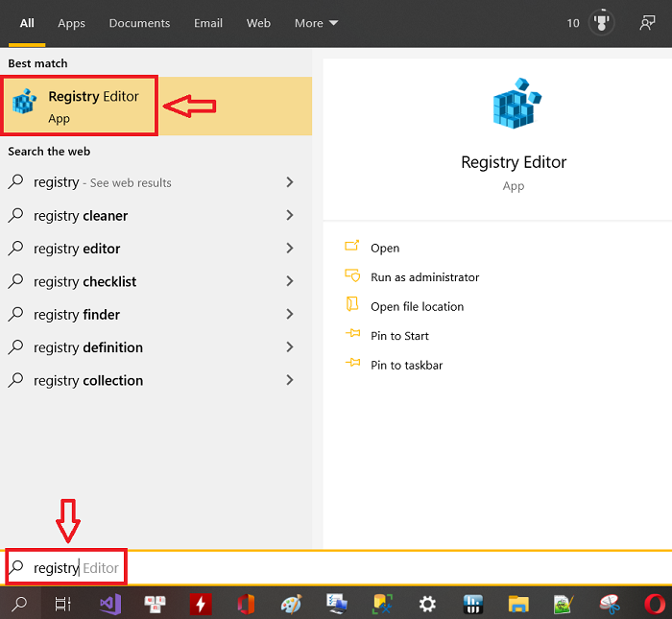Expand chevron for 'registry - See web results'
Screen dimensions: 672x619
290,182
